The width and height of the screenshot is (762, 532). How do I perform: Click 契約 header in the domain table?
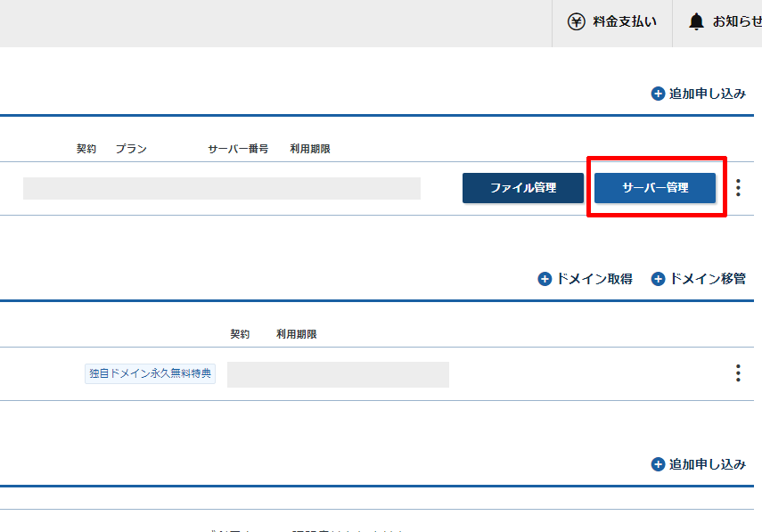(240, 334)
